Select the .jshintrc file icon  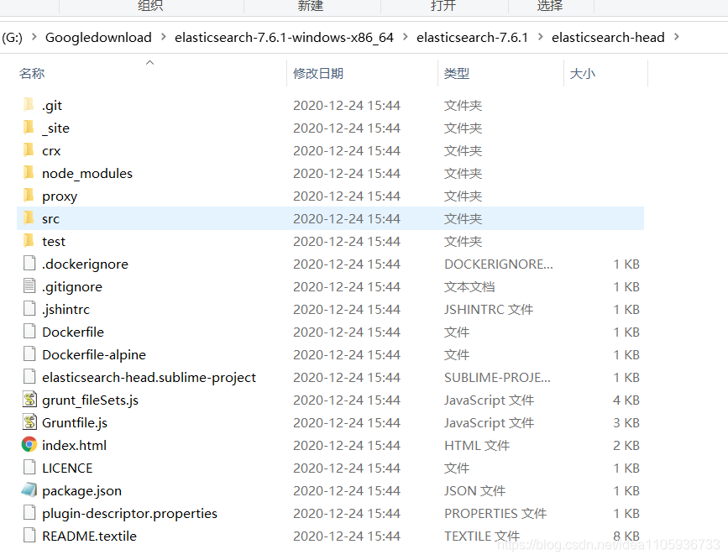coord(29,309)
